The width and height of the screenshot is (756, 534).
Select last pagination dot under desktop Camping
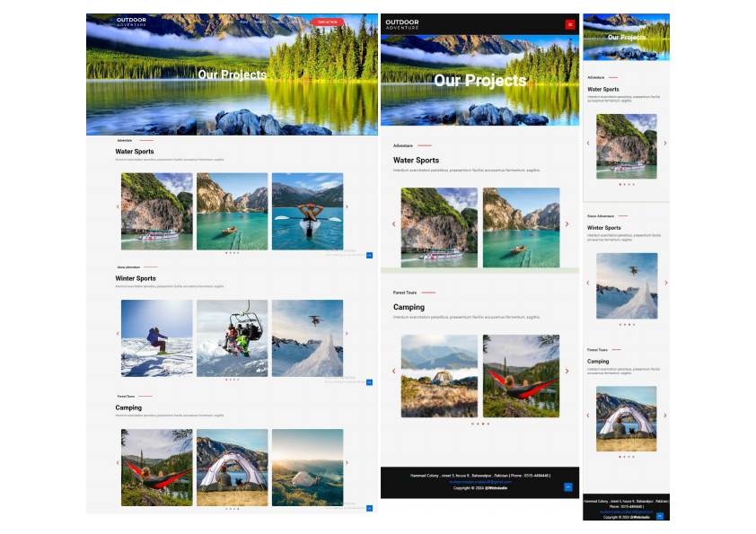click(x=238, y=509)
